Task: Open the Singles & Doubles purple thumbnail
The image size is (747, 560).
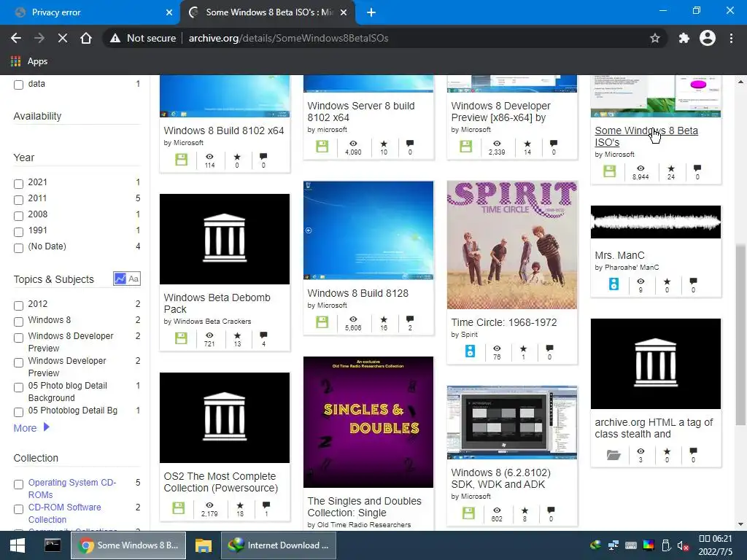Action: click(x=368, y=422)
